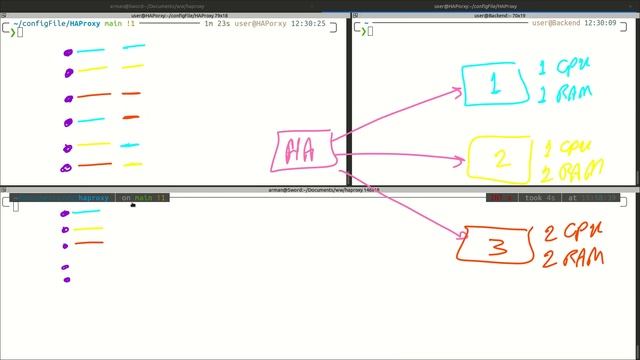Focus the Backend pane prompt cursor
This screenshot has height=360, width=640.
click(x=370, y=31)
